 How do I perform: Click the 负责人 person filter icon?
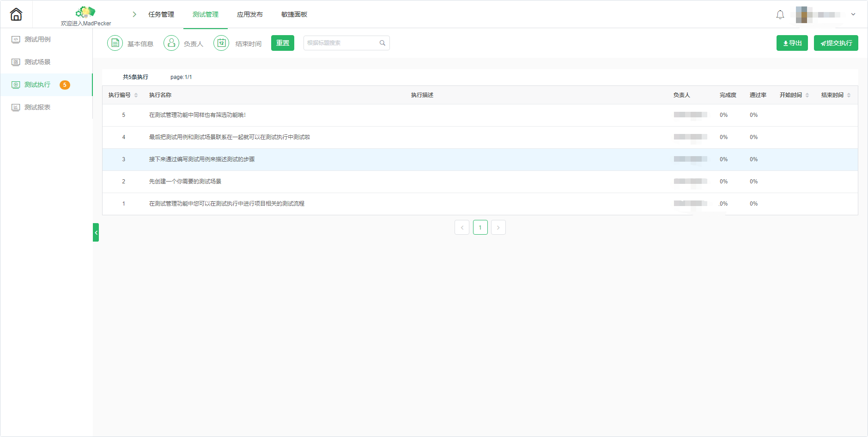click(171, 43)
